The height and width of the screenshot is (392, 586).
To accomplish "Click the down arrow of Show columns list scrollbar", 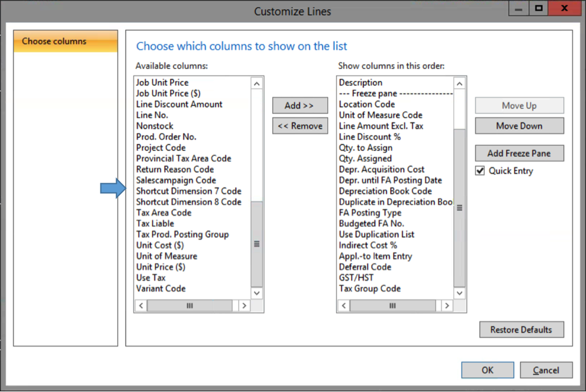I will (x=459, y=293).
